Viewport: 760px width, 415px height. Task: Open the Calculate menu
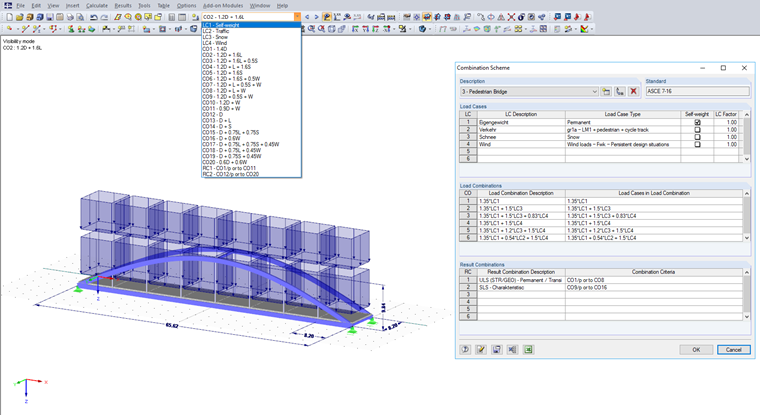click(97, 6)
